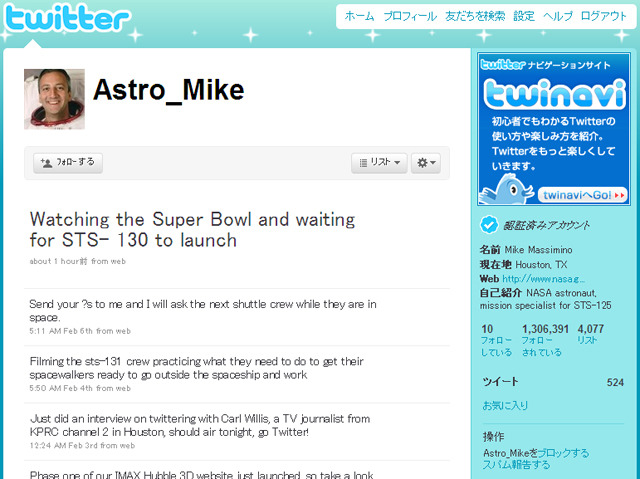The width and height of the screenshot is (640, 479).
Task: Click the verified account checkmark badge
Action: click(489, 224)
